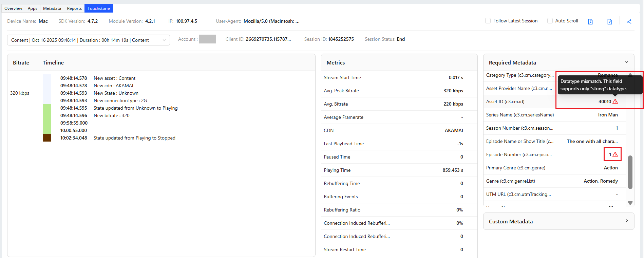Click the share session icon
The width and height of the screenshot is (644, 258).
(629, 22)
